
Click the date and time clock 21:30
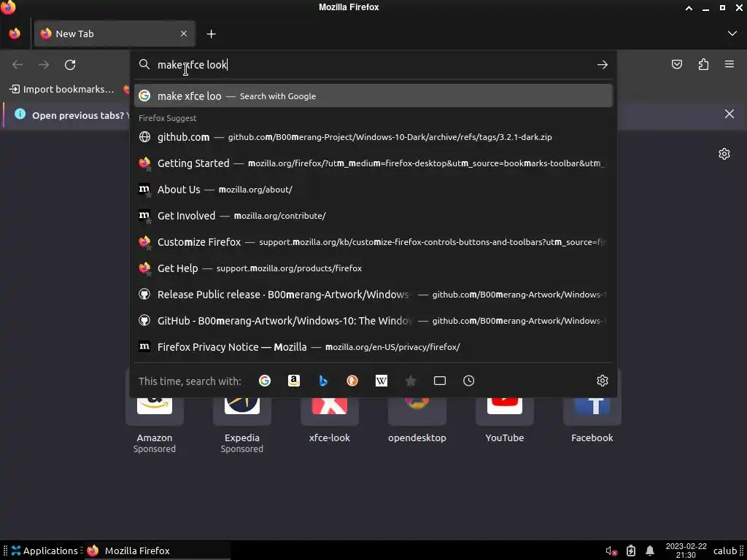click(x=686, y=551)
